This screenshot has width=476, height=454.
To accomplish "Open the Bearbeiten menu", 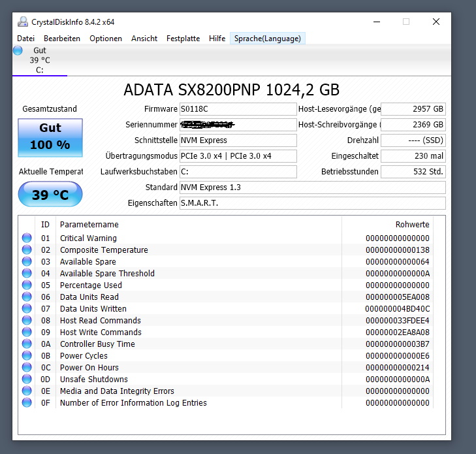I will tap(62, 39).
